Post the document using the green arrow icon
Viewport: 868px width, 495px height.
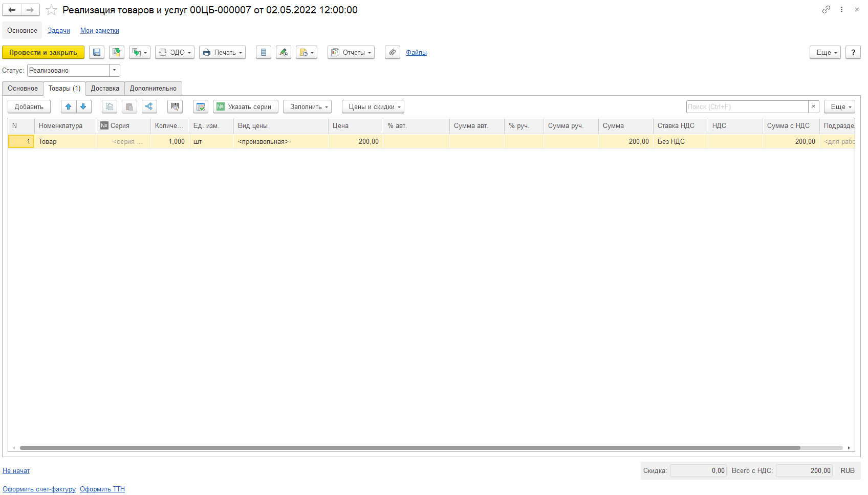(x=117, y=52)
